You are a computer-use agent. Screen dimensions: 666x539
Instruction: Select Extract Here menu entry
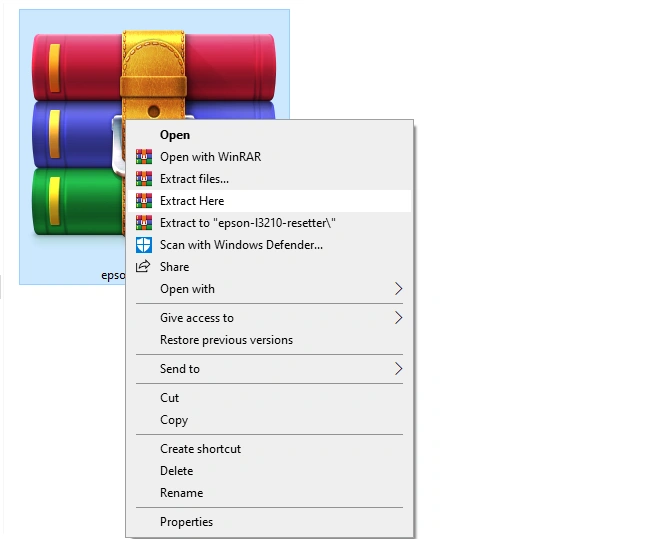click(269, 201)
